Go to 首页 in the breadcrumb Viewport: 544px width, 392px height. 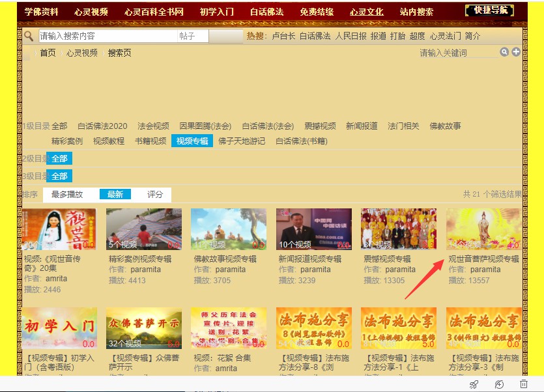click(x=48, y=53)
